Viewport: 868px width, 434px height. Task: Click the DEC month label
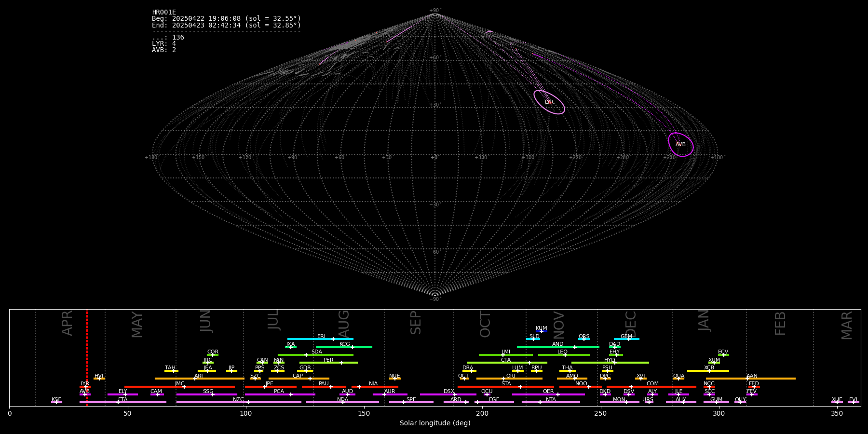(x=631, y=324)
